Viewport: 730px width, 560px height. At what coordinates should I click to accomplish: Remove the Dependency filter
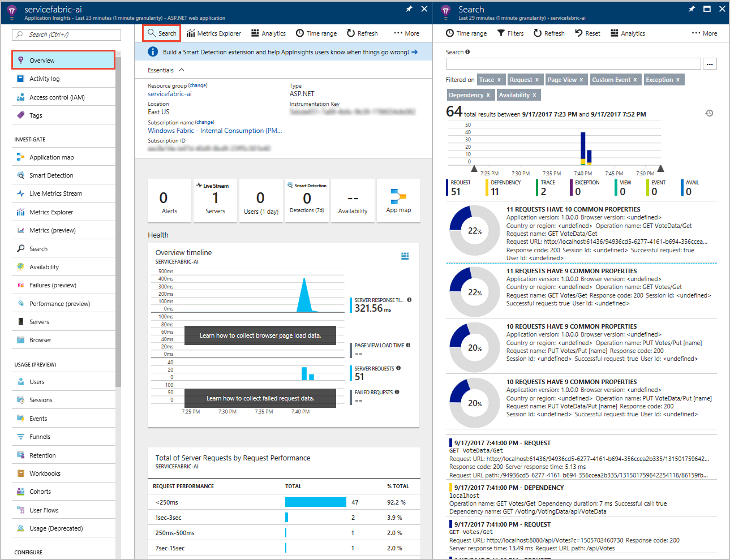(x=488, y=95)
